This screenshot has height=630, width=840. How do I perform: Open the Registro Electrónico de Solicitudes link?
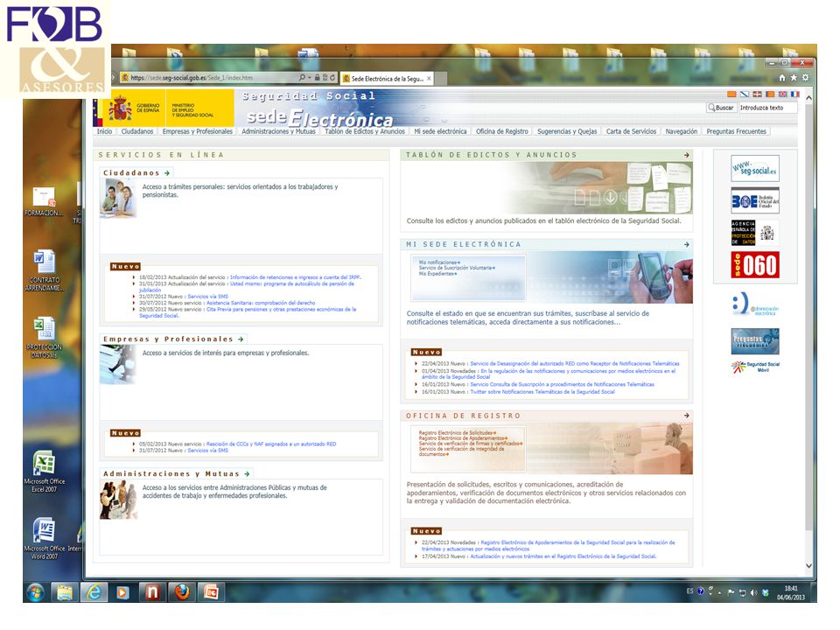[x=457, y=433]
